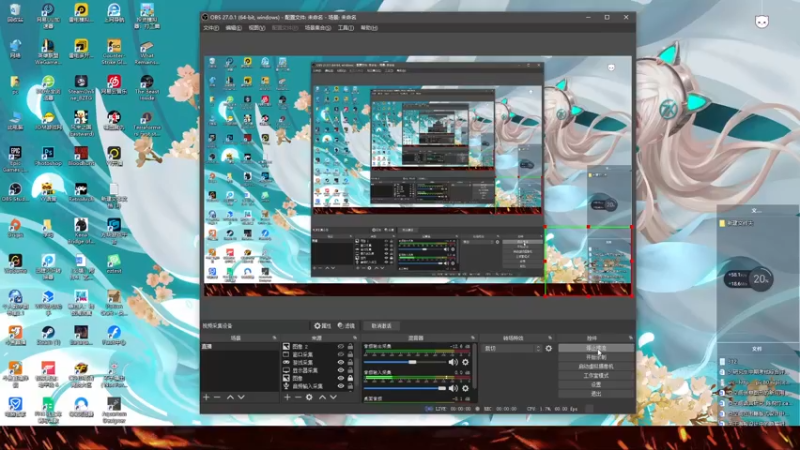
Task: Open 新建文件夹 in right desktop widget
Action: point(736,223)
